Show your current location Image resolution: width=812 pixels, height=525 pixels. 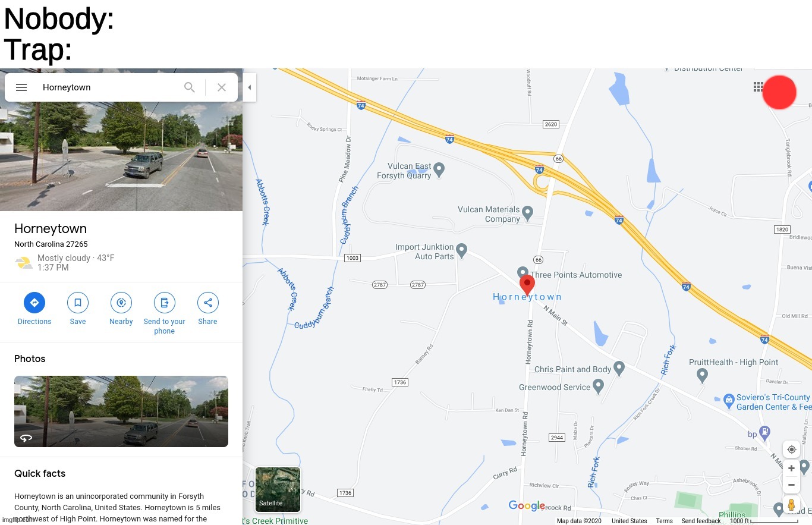tap(791, 449)
